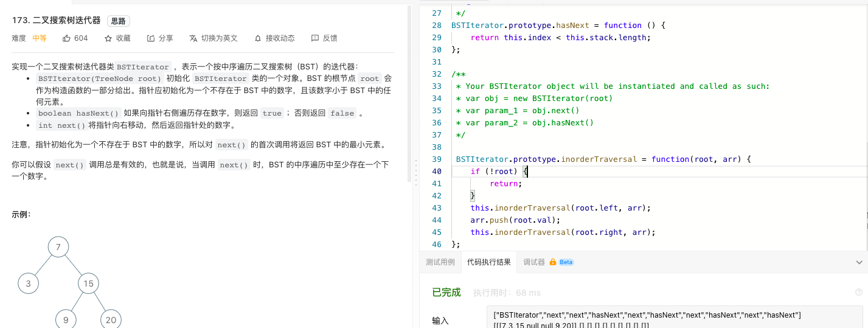Click the orange lock icon beside 调试器
The image size is (868, 328).
[553, 262]
